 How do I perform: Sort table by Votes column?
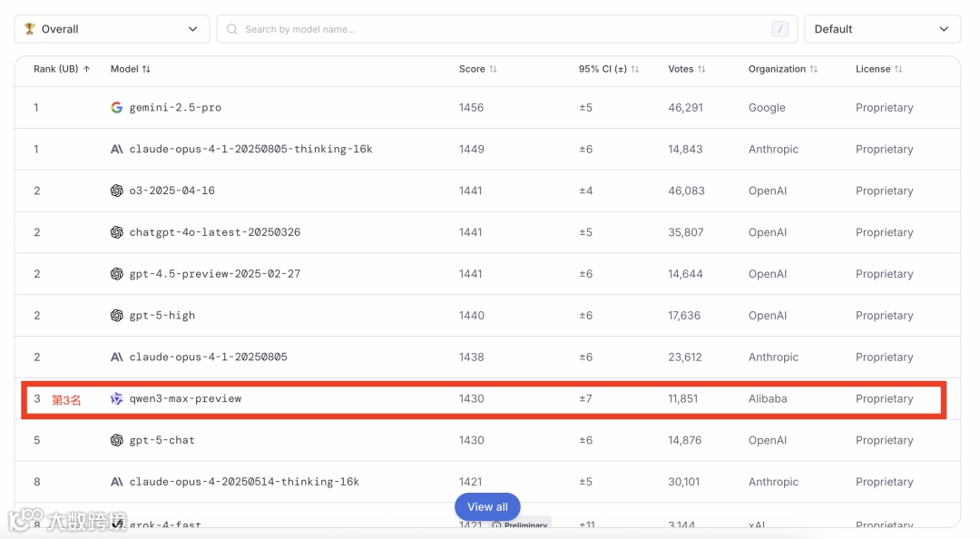pyautogui.click(x=686, y=69)
